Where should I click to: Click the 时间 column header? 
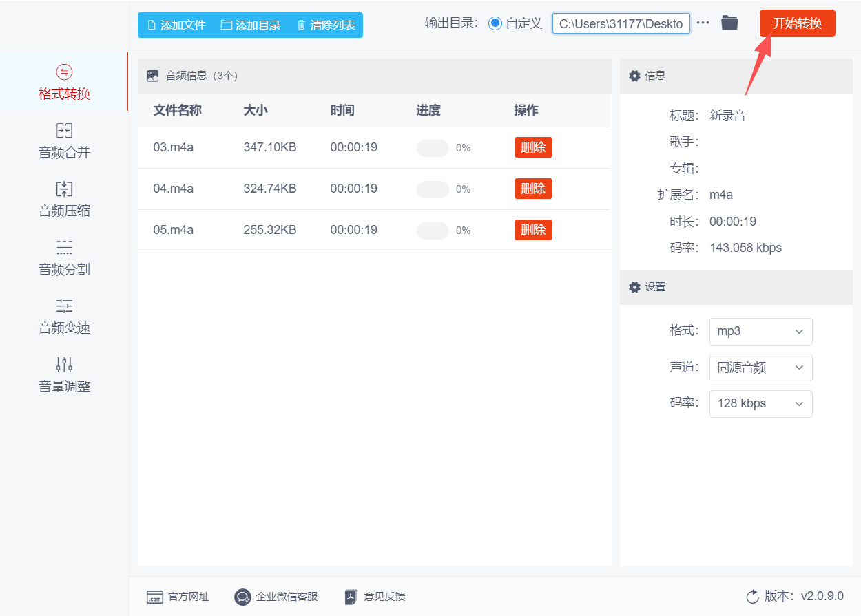[x=342, y=110]
